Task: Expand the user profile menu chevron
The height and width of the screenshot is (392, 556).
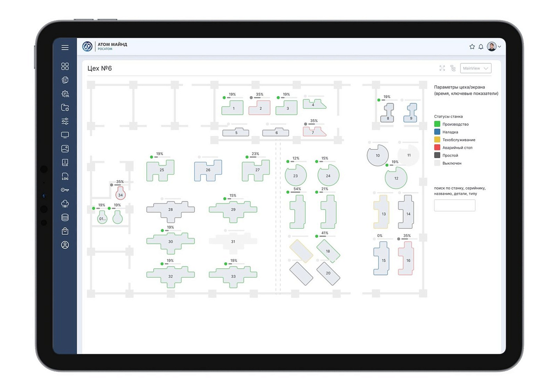Action: pos(499,47)
